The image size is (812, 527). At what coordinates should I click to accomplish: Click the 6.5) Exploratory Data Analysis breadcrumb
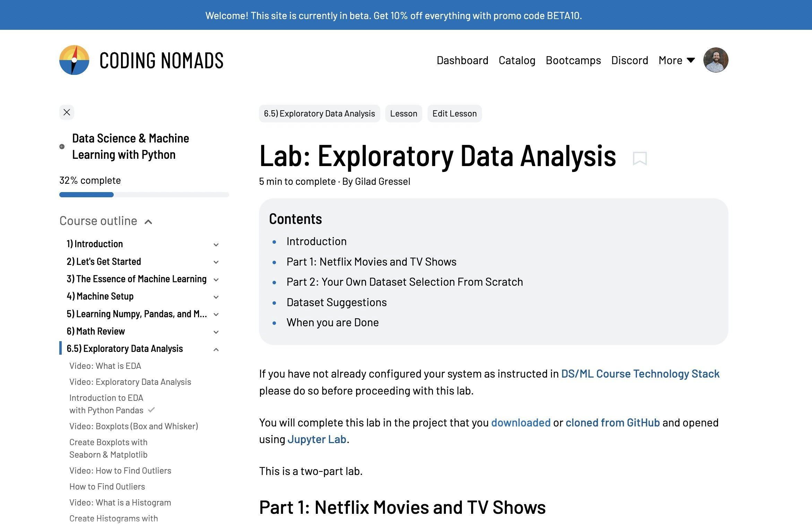(x=319, y=114)
